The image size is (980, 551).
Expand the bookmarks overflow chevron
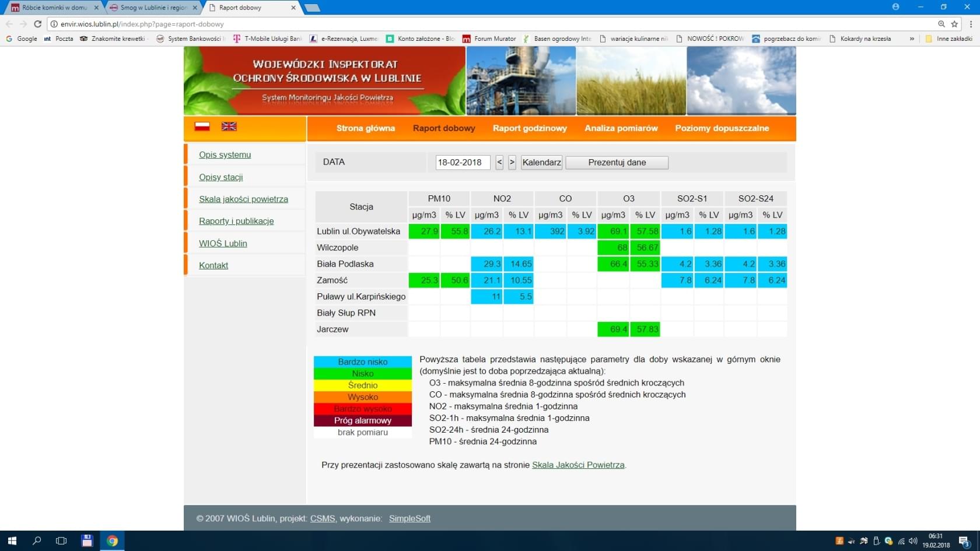click(912, 39)
